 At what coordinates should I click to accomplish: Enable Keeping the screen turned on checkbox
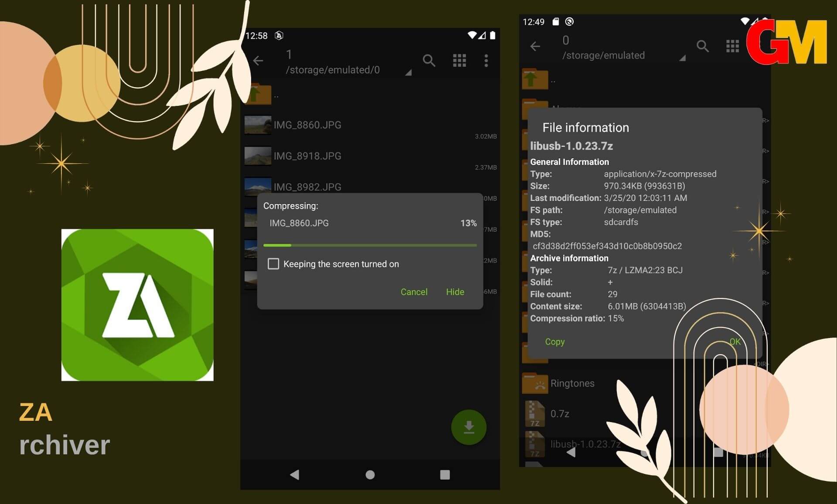pos(273,264)
